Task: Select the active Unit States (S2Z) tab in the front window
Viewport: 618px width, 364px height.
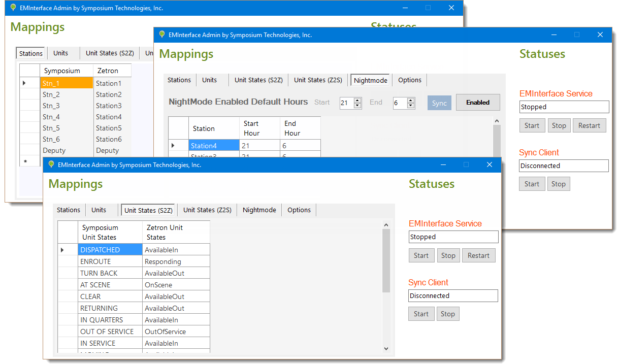Action: point(149,210)
